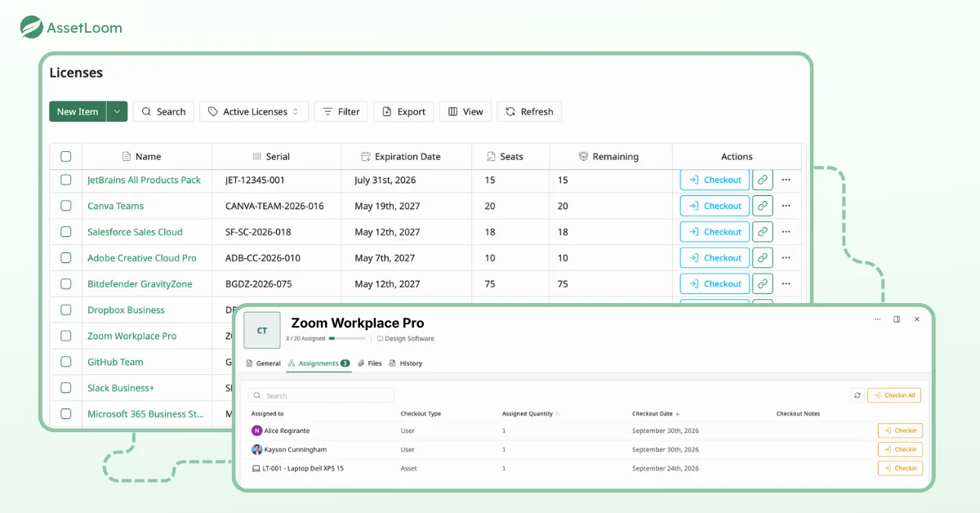Checkin Alice Rogirante's assignment
The height and width of the screenshot is (513, 980).
coord(900,430)
